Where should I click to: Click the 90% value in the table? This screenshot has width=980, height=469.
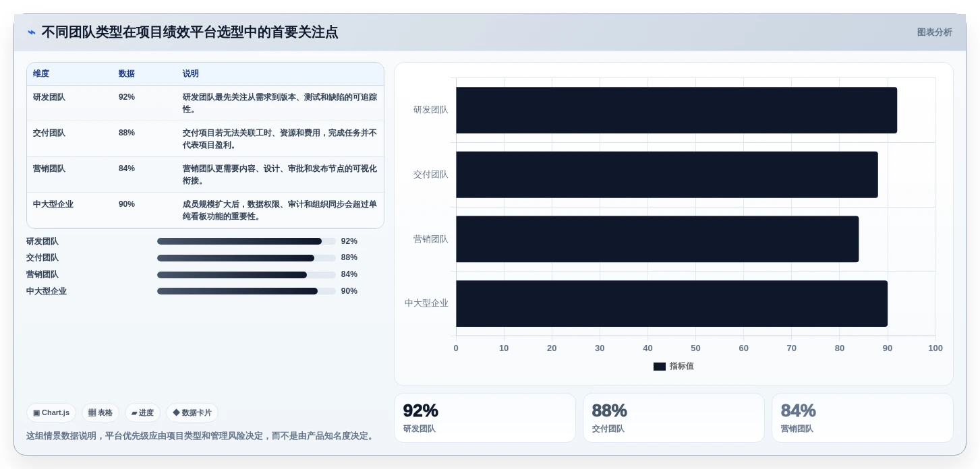click(127, 204)
